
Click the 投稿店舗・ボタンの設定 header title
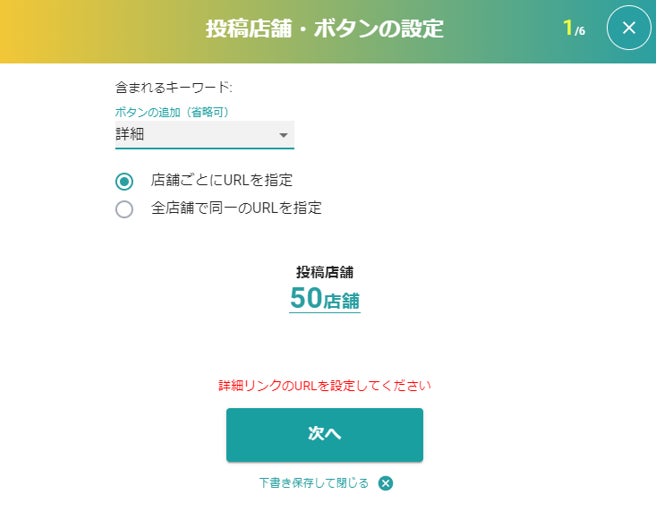coord(324,29)
